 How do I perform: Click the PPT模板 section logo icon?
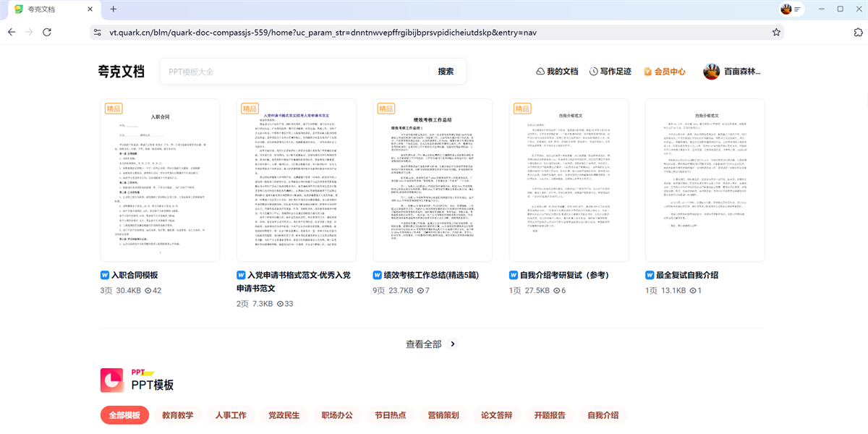pyautogui.click(x=112, y=380)
